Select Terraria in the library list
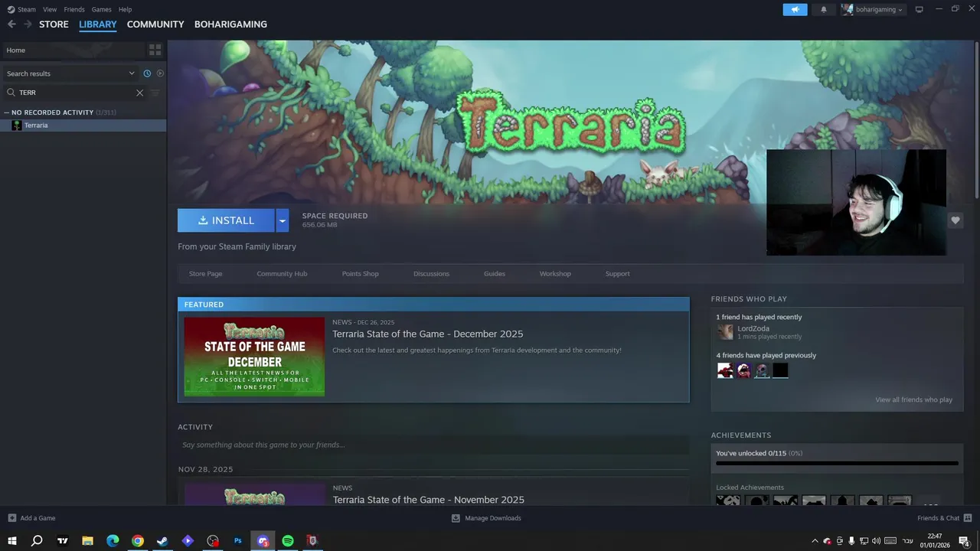This screenshot has height=551, width=980. click(83, 126)
